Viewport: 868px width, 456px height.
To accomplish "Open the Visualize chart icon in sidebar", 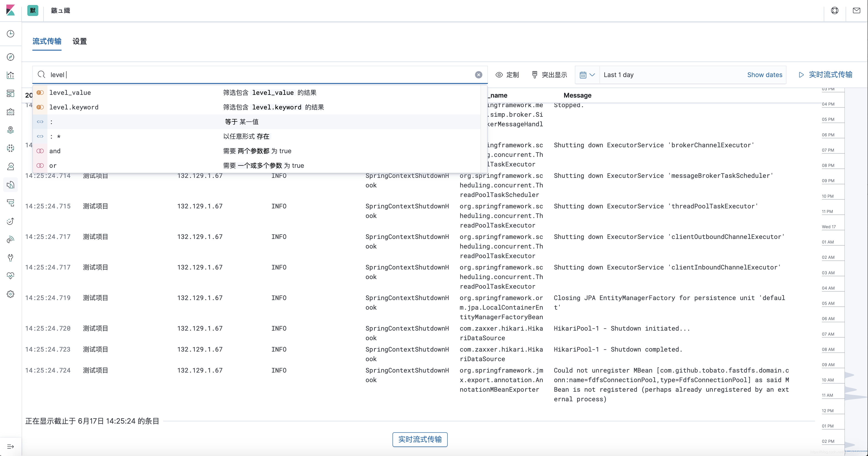I will click(x=10, y=75).
